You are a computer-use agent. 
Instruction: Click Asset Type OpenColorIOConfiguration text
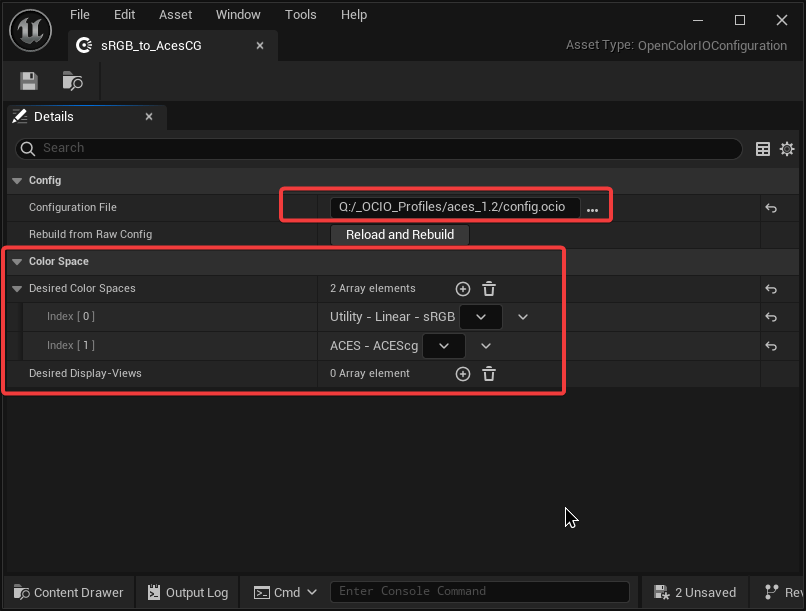676,45
